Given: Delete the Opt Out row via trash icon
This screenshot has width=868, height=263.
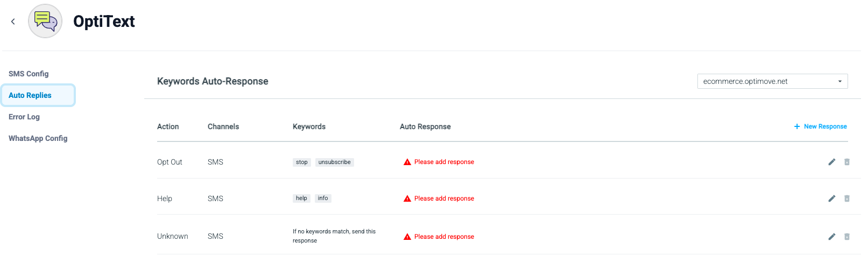Looking at the screenshot, I should coord(846,162).
